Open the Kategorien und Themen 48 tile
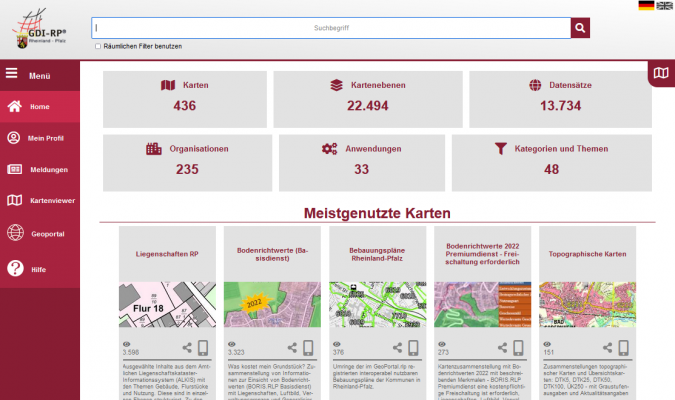Image resolution: width=675 pixels, height=400 pixels. (x=551, y=163)
